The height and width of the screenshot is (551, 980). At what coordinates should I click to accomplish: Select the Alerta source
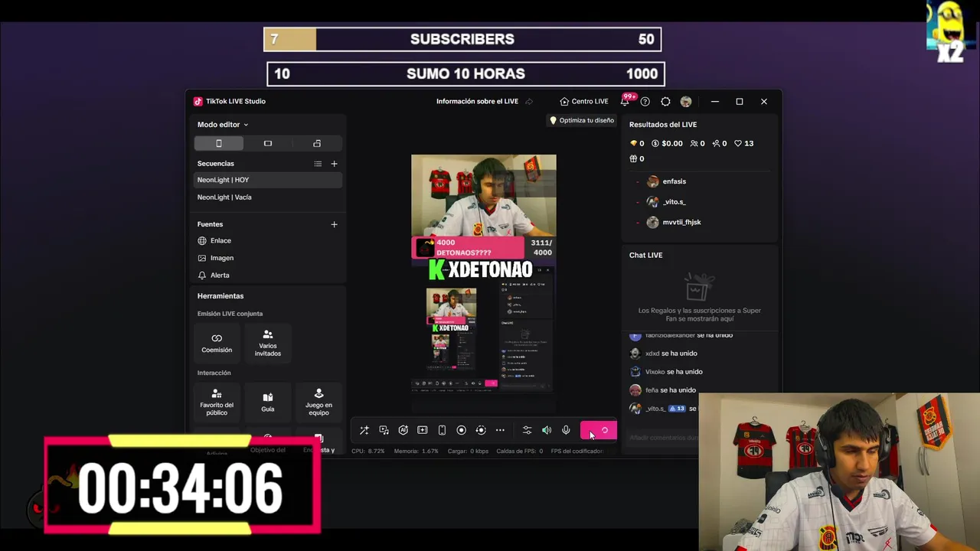pos(268,275)
